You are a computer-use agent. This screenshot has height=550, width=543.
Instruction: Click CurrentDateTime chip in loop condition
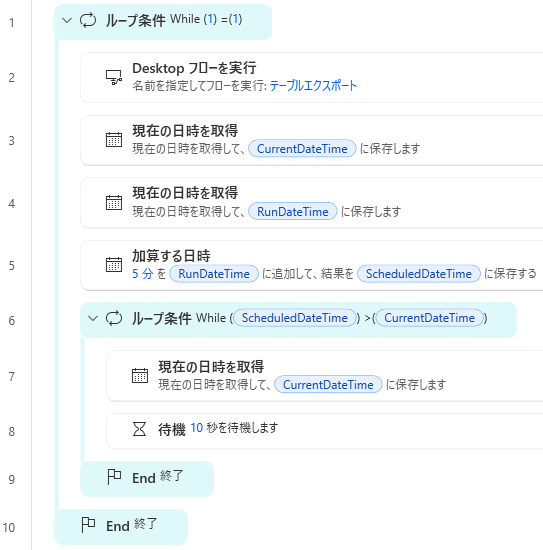(429, 318)
